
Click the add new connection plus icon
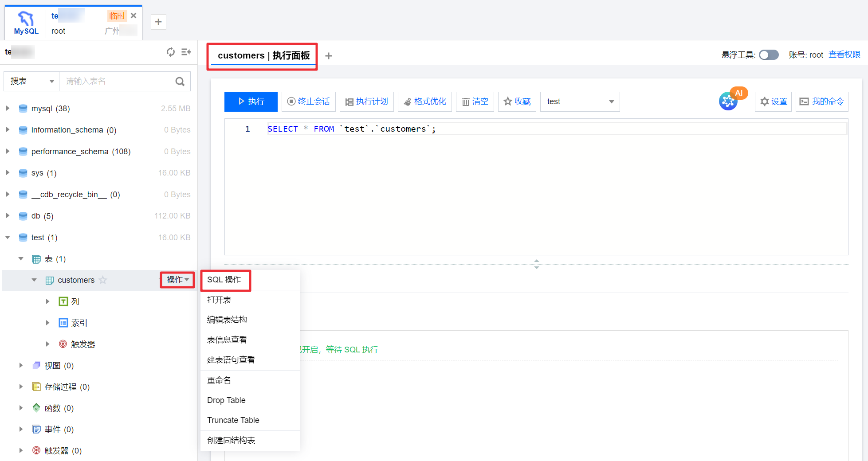tap(158, 22)
